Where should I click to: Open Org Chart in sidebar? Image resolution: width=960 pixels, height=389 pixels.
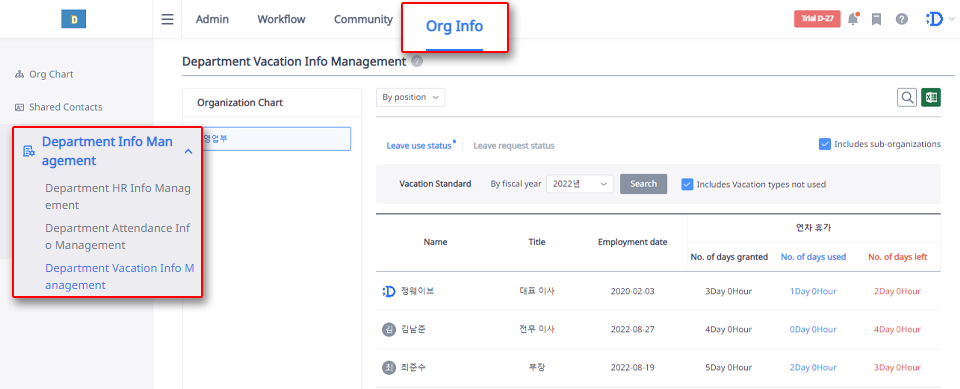point(51,75)
